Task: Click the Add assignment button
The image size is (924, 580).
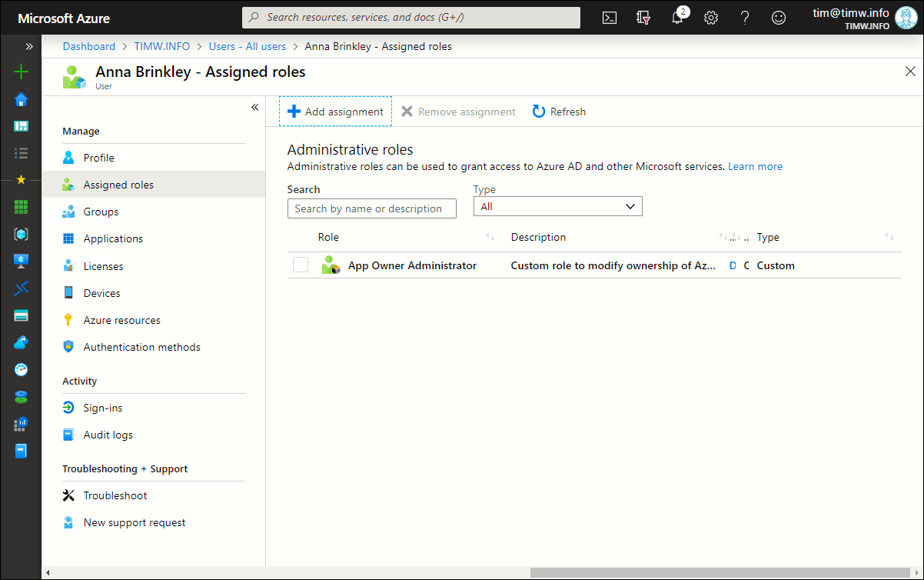Action: point(335,112)
